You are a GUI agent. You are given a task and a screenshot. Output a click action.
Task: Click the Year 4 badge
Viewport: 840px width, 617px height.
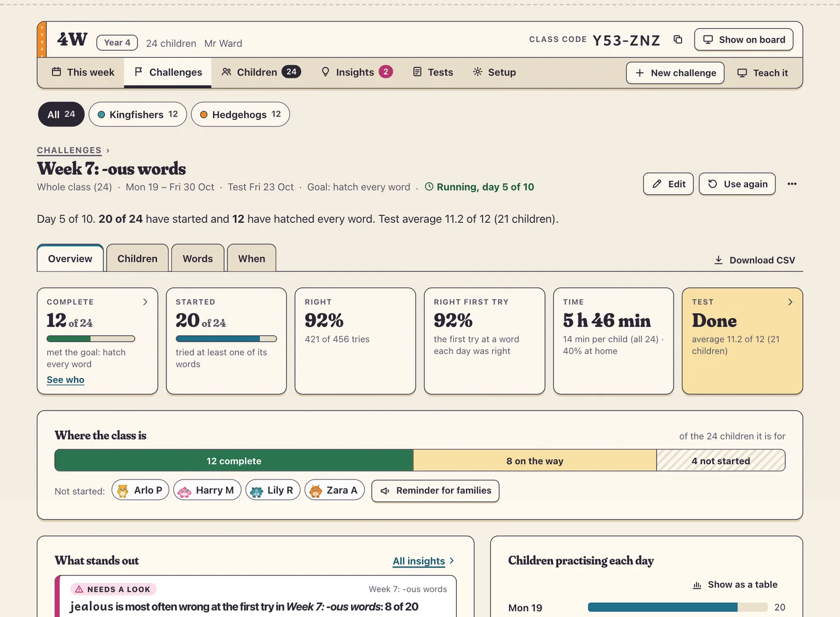tap(117, 43)
